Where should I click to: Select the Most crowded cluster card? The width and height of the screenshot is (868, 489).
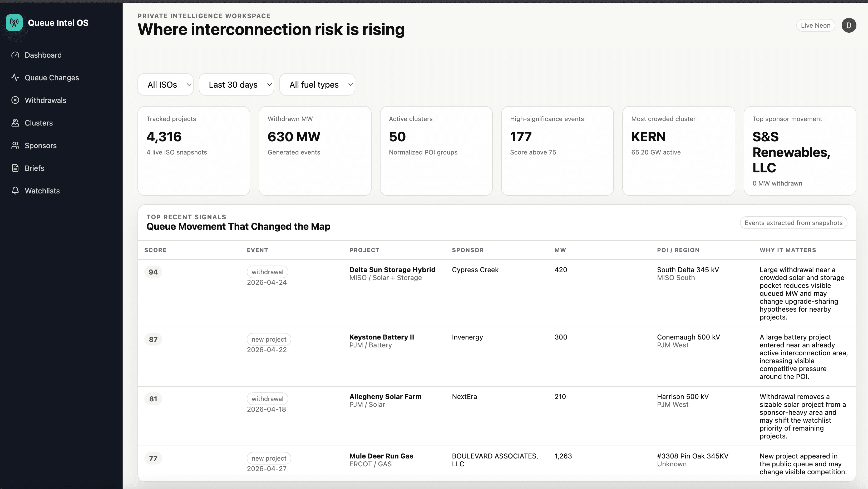tap(679, 151)
